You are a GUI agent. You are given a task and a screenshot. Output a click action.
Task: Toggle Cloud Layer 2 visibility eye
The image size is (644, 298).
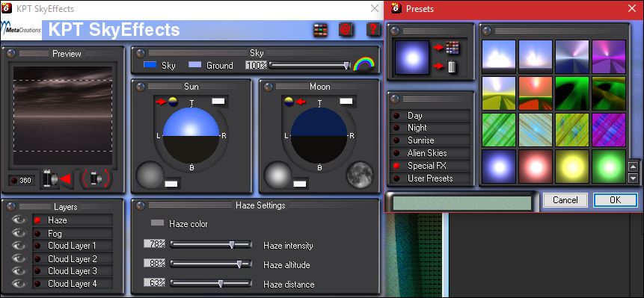tap(19, 258)
